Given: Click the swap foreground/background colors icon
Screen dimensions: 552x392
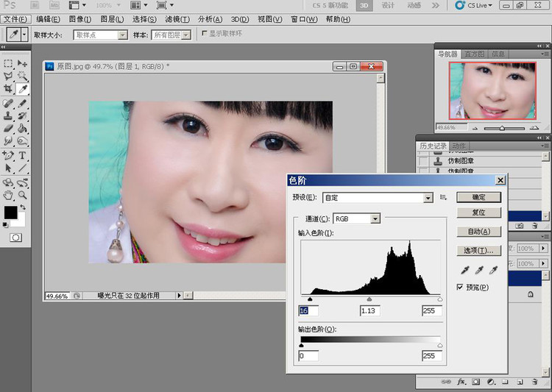Looking at the screenshot, I should pos(23,207).
